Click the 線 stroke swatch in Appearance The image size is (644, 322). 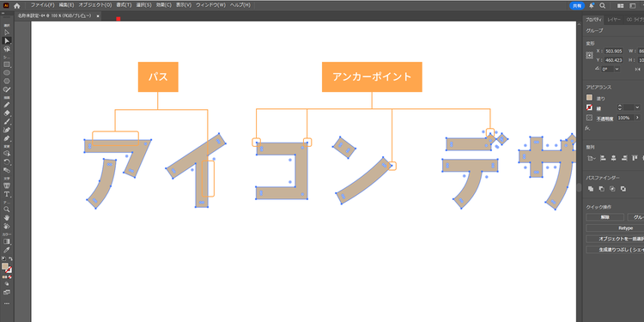(x=589, y=107)
